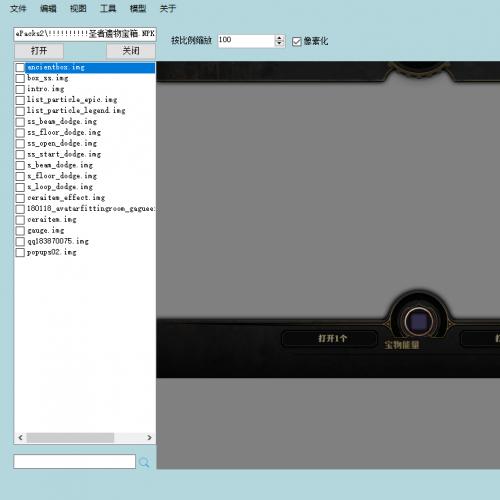The height and width of the screenshot is (500, 500).
Task: Check the box next to ceraitem_effect.img
Action: pos(20,198)
